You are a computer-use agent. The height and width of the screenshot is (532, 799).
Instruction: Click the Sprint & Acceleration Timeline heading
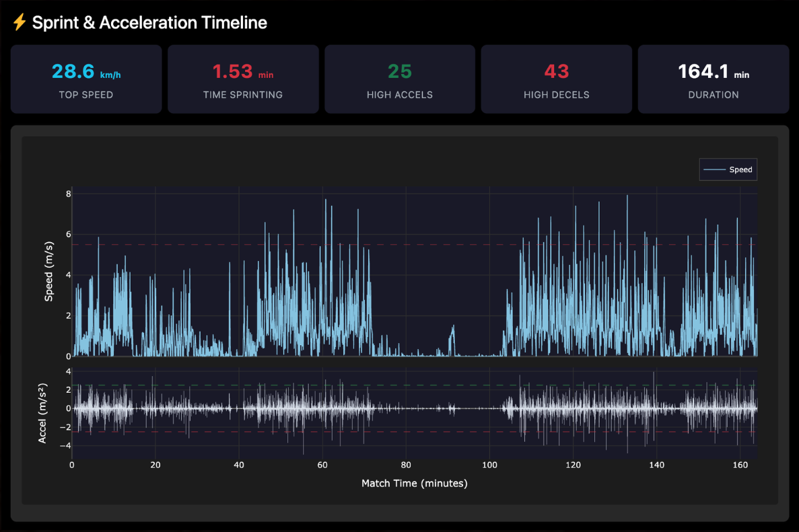click(149, 23)
